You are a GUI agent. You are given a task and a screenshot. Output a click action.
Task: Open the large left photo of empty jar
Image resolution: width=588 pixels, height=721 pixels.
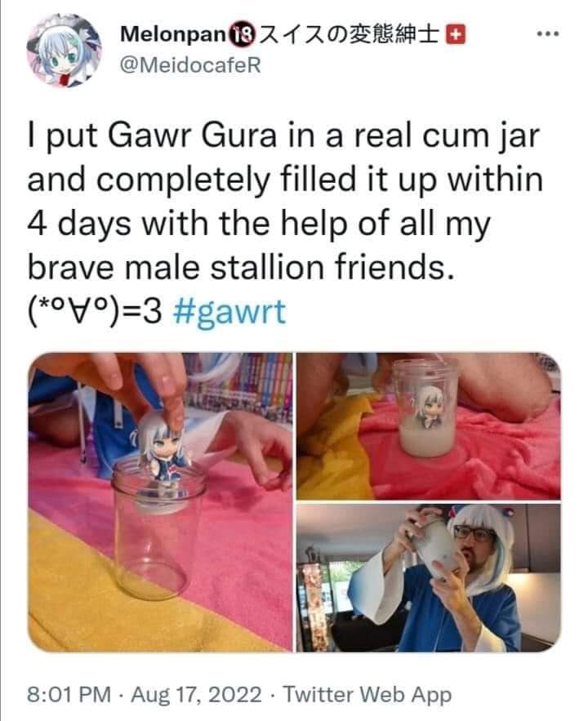click(160, 502)
